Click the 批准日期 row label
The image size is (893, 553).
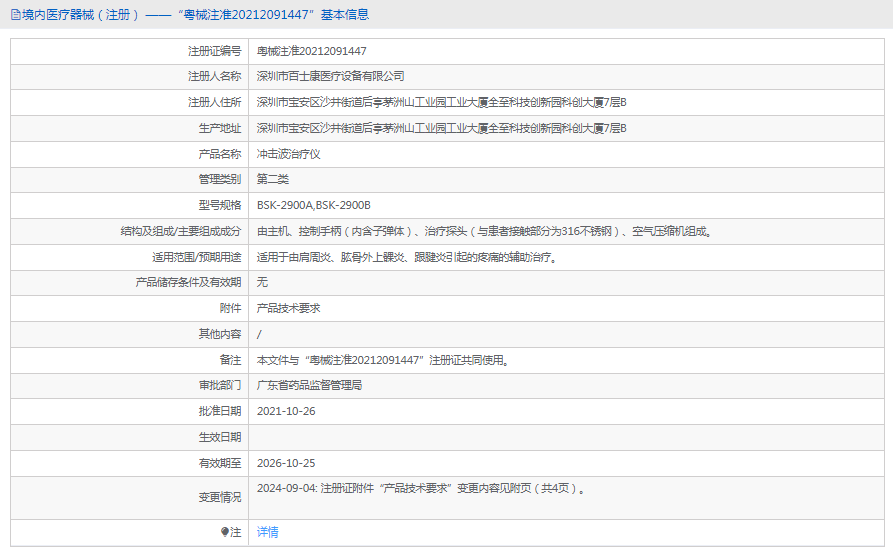pos(220,411)
